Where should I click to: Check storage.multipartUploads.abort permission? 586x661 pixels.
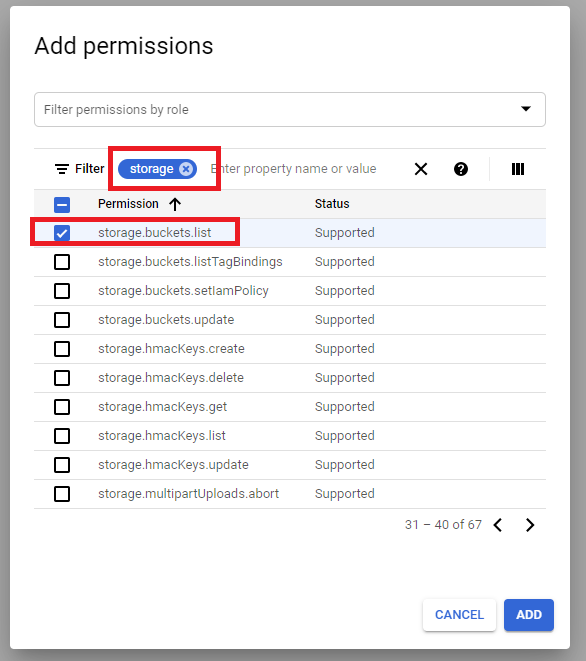click(62, 494)
